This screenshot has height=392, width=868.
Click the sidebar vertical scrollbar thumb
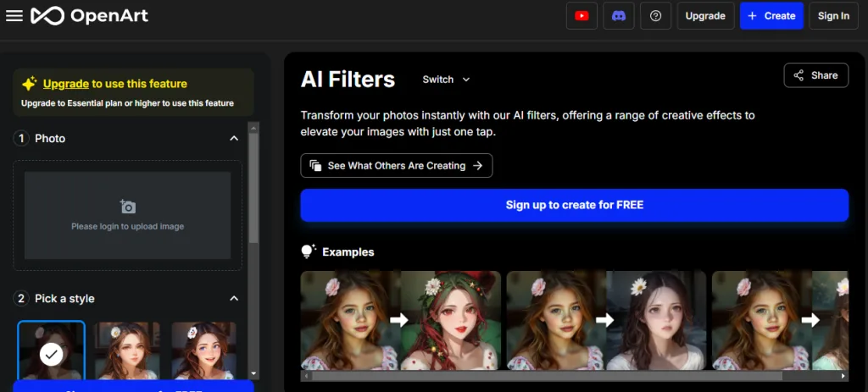click(253, 188)
